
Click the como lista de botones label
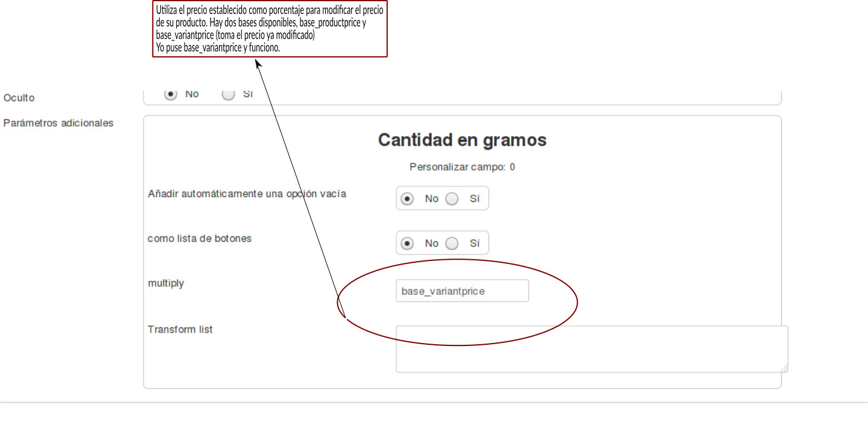[200, 238]
